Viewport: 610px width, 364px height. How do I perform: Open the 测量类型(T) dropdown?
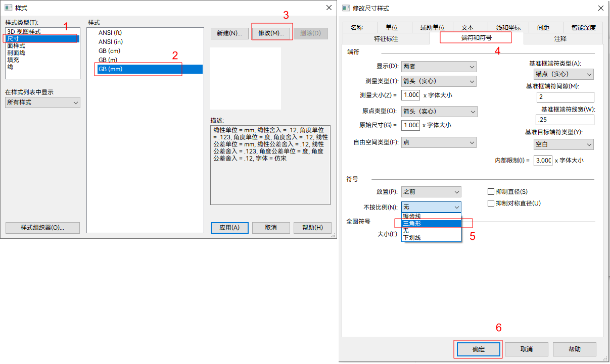(438, 81)
